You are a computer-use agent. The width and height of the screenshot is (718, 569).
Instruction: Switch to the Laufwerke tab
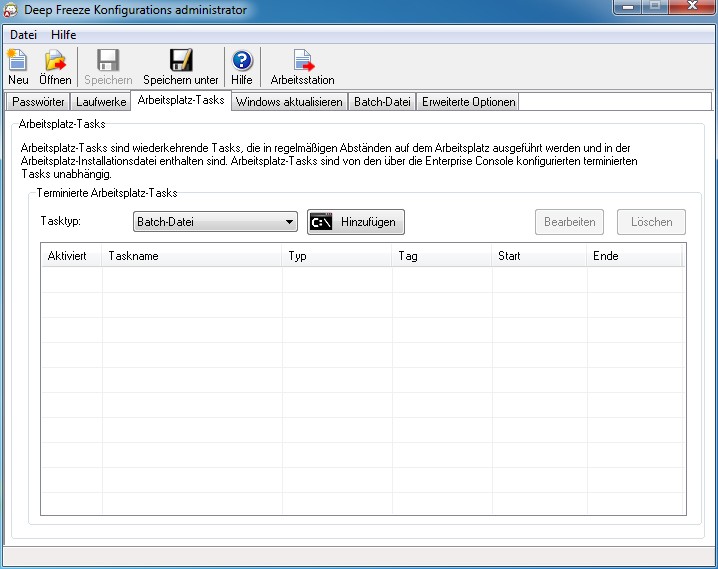point(101,102)
